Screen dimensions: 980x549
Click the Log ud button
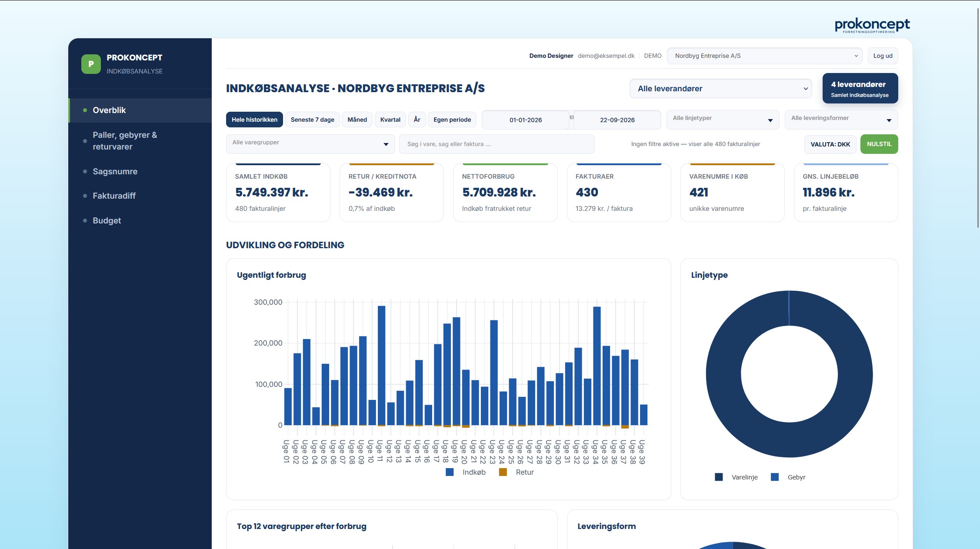883,56
